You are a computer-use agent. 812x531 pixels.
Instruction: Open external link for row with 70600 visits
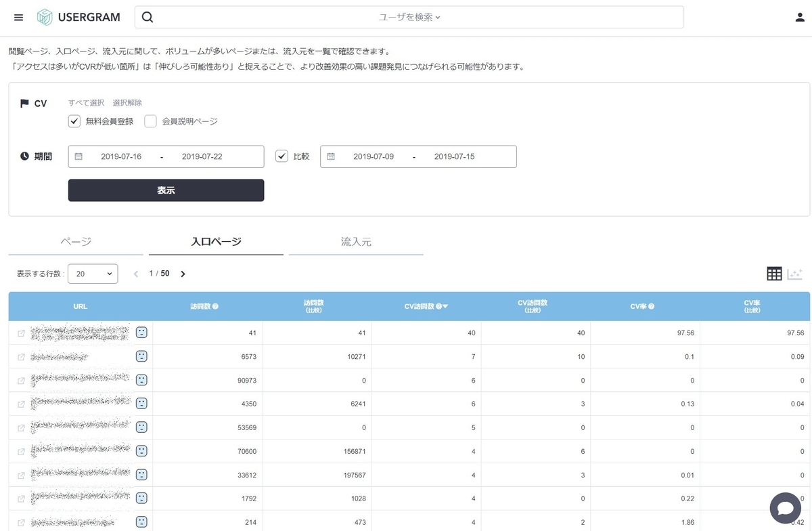tap(21, 451)
